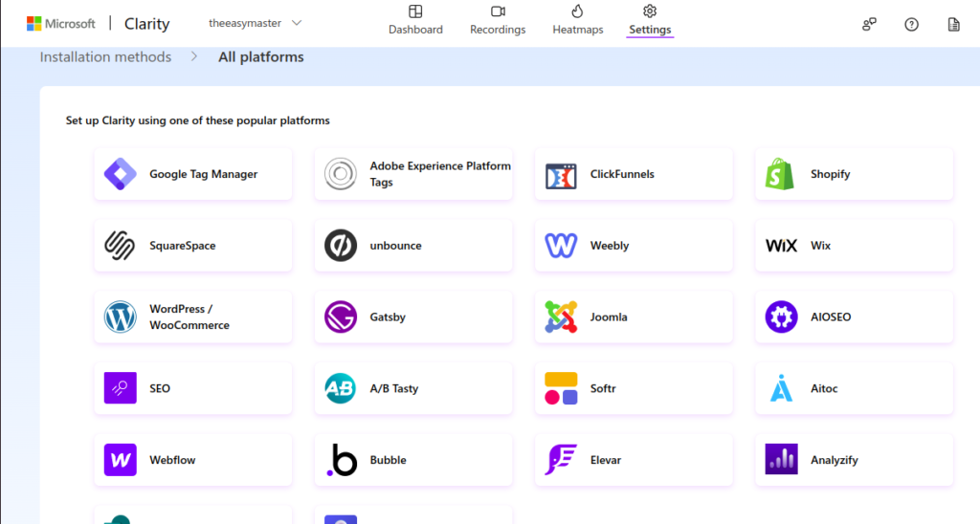The height and width of the screenshot is (524, 980).
Task: Go back to Installation methods breadcrumb
Action: [105, 56]
